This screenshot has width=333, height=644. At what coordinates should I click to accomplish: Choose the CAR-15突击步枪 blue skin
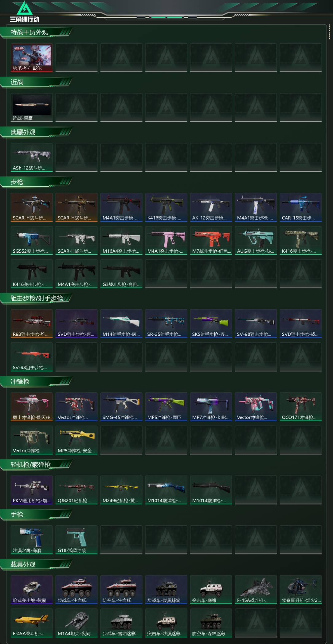pyautogui.click(x=301, y=207)
